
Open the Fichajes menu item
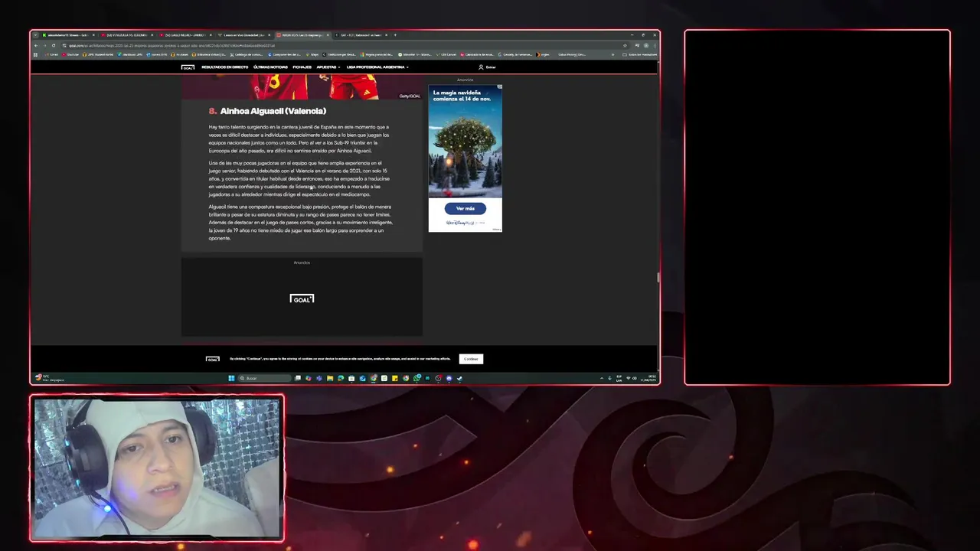tap(302, 67)
